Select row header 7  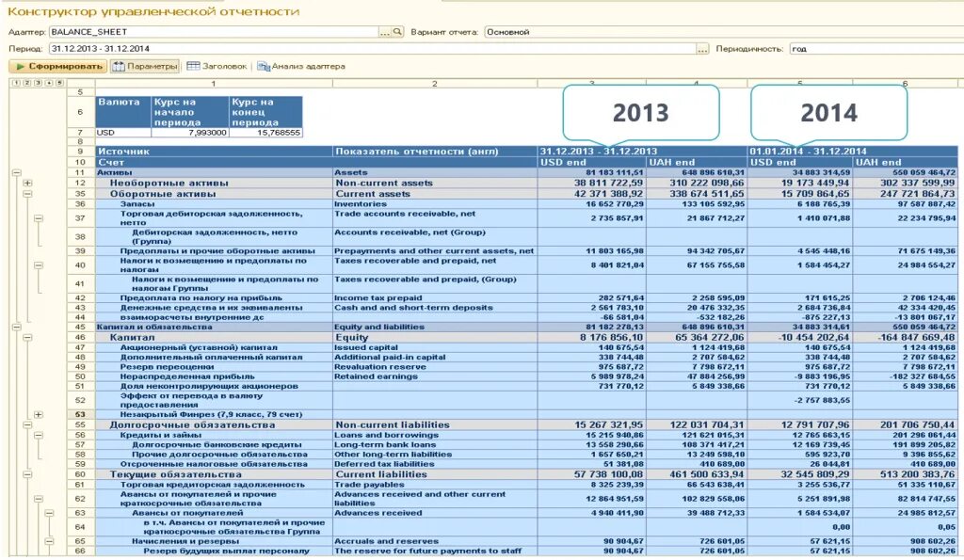click(x=81, y=132)
